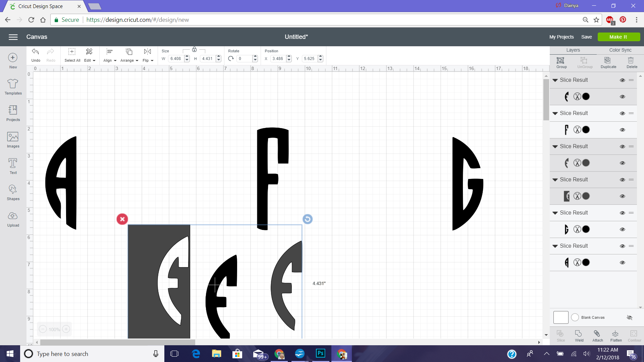The image size is (644, 362).
Task: Duplicate the selected layer
Action: (608, 63)
